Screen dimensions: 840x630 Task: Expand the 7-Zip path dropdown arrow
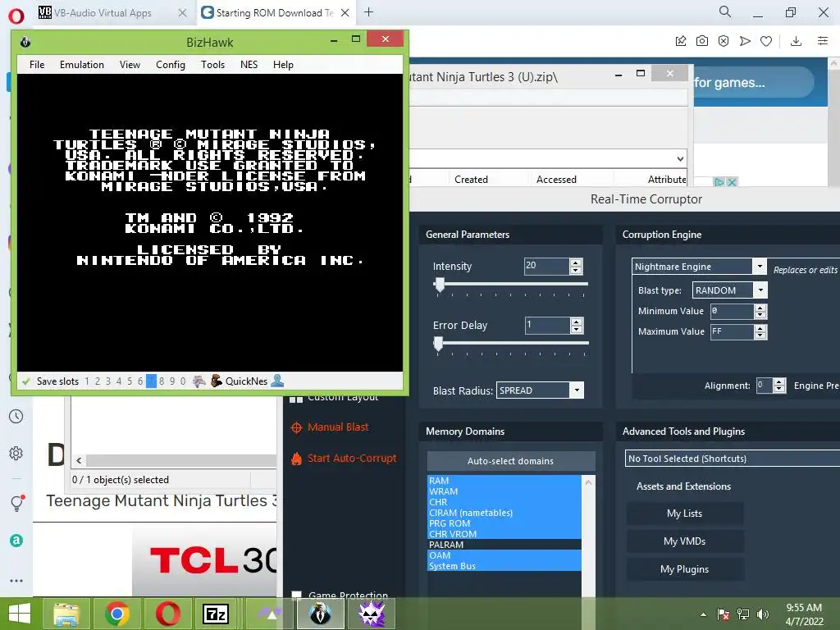pos(680,158)
